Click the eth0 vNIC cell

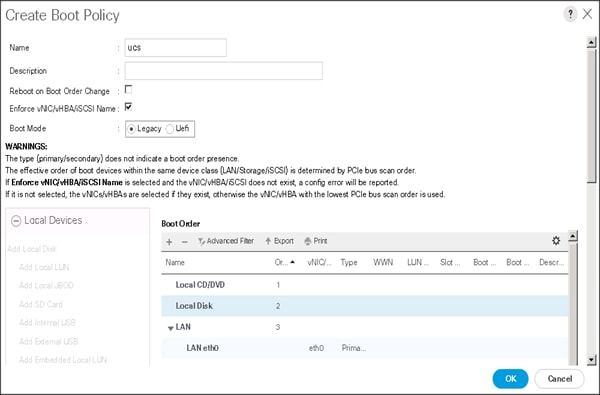316,348
